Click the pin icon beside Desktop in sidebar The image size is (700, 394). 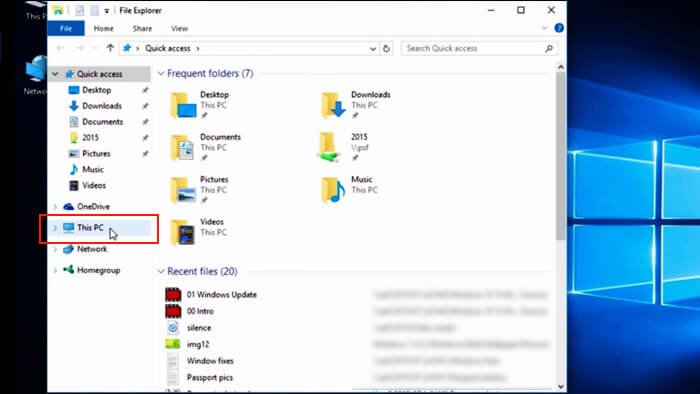[145, 90]
